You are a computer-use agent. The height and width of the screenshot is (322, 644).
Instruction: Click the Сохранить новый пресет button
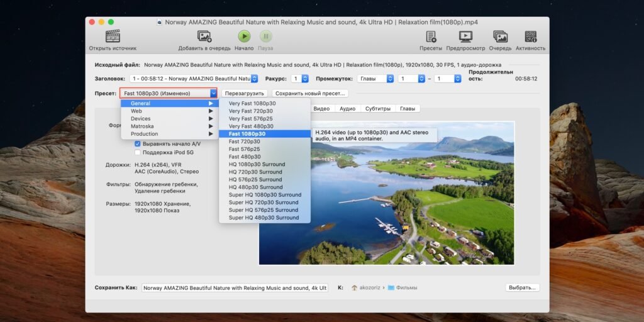coord(310,93)
